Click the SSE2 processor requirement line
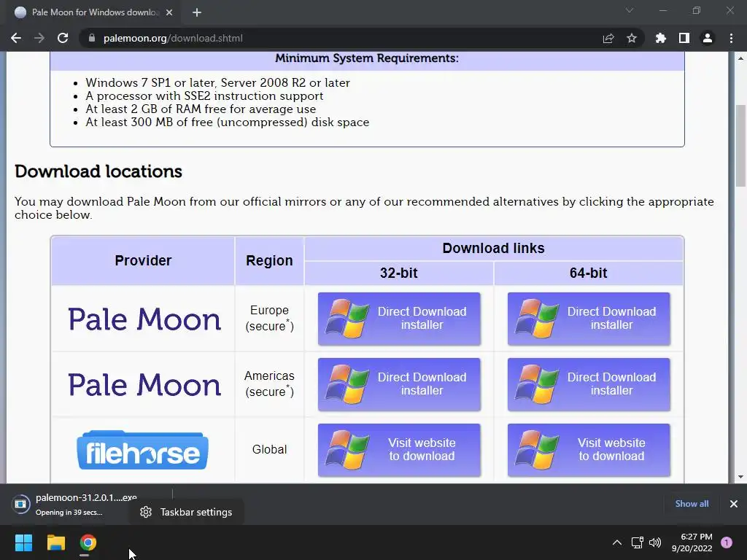 pyautogui.click(x=204, y=96)
